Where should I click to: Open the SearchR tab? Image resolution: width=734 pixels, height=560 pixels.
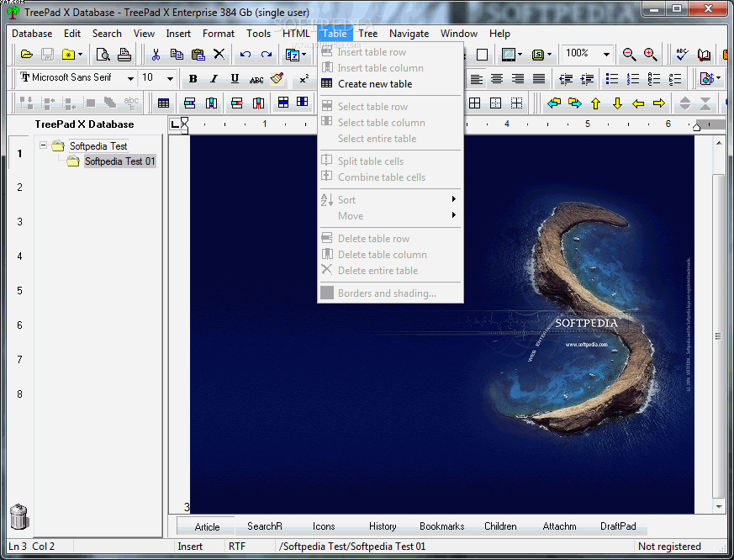pos(265,526)
